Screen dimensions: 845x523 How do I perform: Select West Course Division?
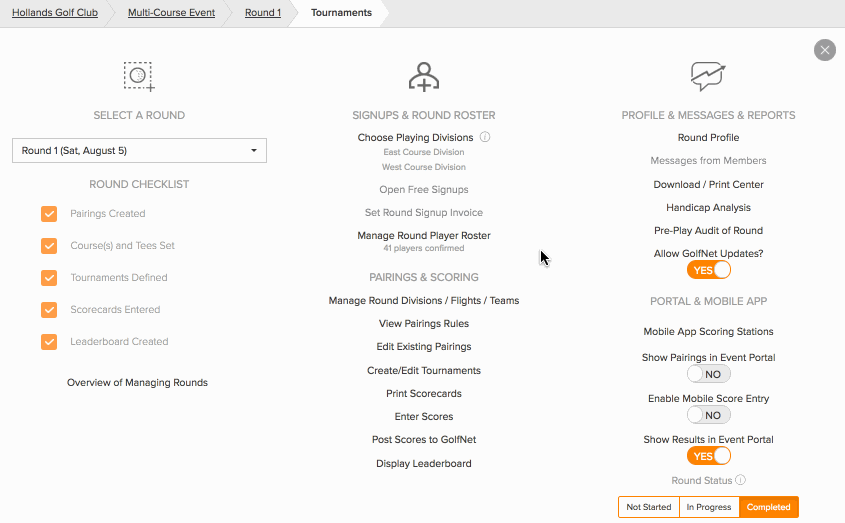pos(424,167)
